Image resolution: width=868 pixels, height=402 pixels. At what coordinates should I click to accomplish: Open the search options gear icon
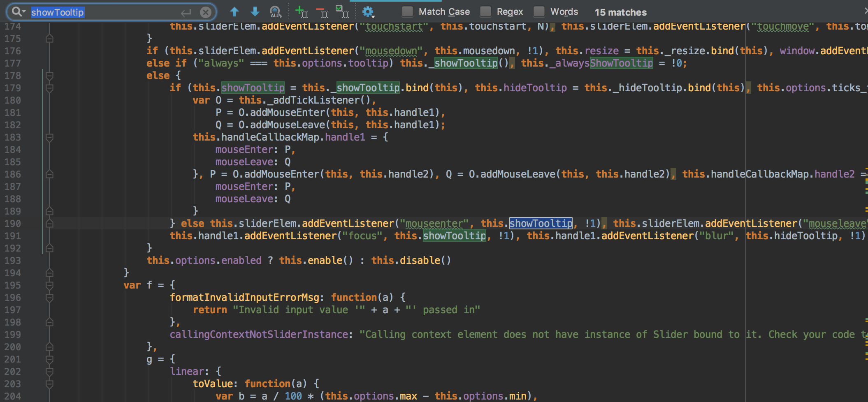pos(367,12)
